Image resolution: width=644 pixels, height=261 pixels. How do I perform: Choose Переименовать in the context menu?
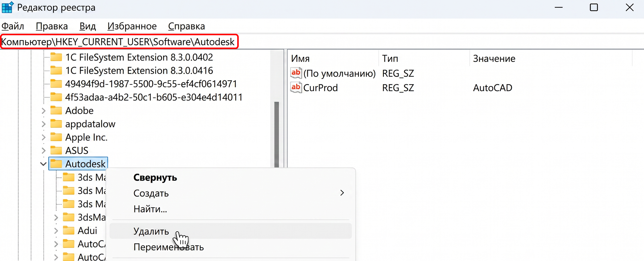[230, 247]
